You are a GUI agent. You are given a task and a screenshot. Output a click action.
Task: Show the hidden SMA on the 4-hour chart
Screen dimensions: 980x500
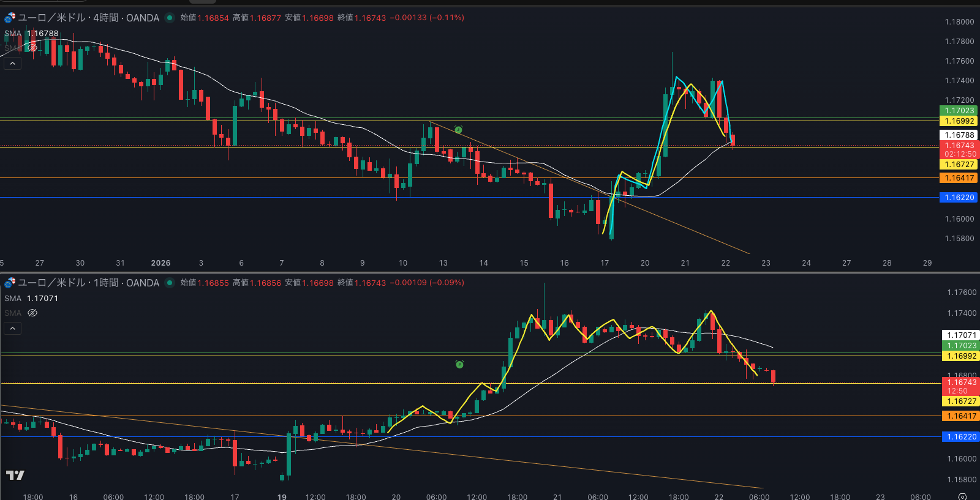point(32,48)
